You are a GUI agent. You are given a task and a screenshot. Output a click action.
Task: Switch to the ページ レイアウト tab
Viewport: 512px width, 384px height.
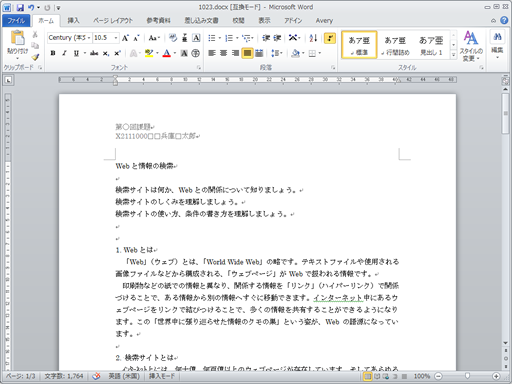click(113, 21)
